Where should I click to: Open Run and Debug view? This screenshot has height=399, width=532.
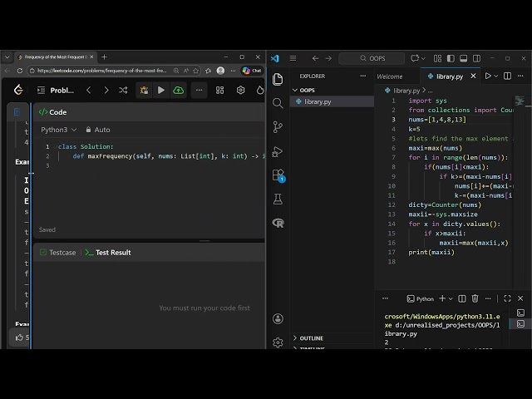coord(278,151)
